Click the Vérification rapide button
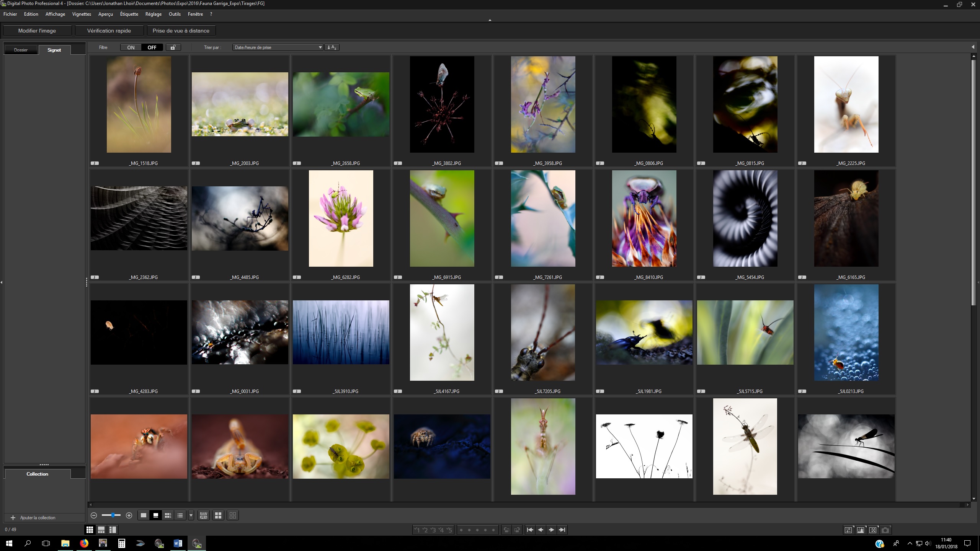980x551 pixels. pyautogui.click(x=109, y=31)
